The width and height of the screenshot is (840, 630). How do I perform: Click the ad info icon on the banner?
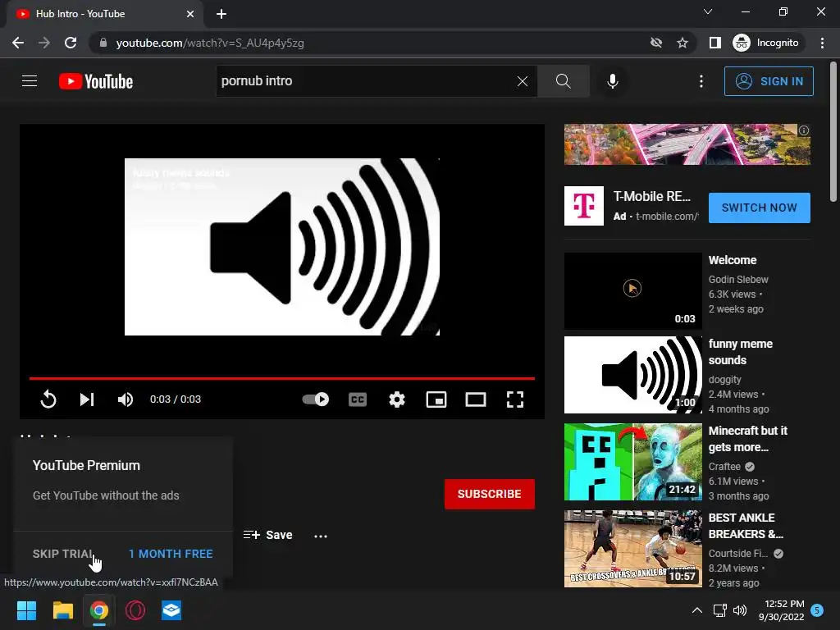click(804, 130)
